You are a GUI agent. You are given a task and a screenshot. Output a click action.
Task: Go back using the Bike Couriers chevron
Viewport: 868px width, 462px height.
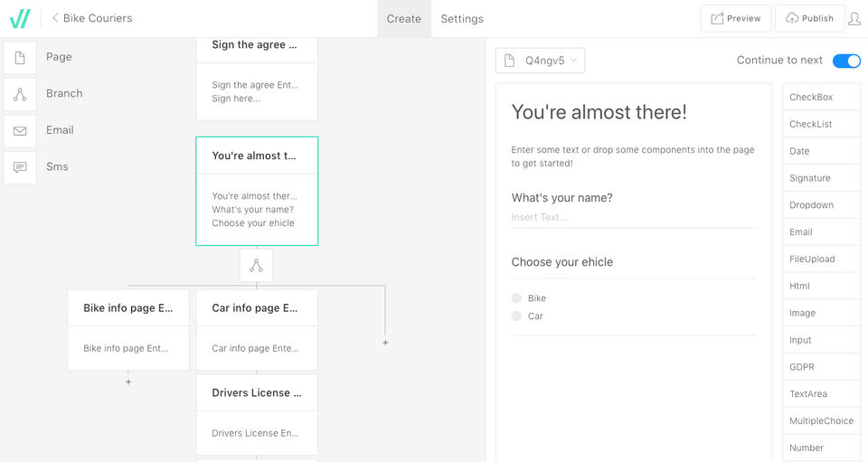click(x=55, y=18)
